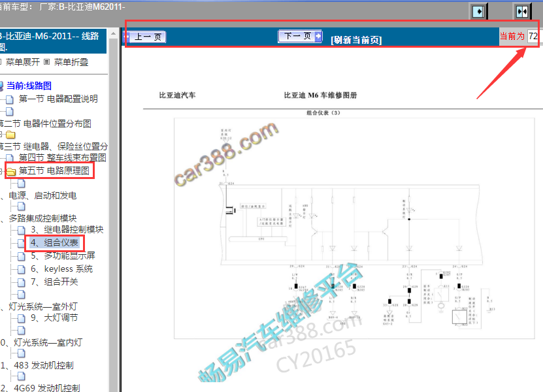Click open folder icon beside 第五节 电路原理图
Screen dimensions: 543x392
(x=11, y=171)
